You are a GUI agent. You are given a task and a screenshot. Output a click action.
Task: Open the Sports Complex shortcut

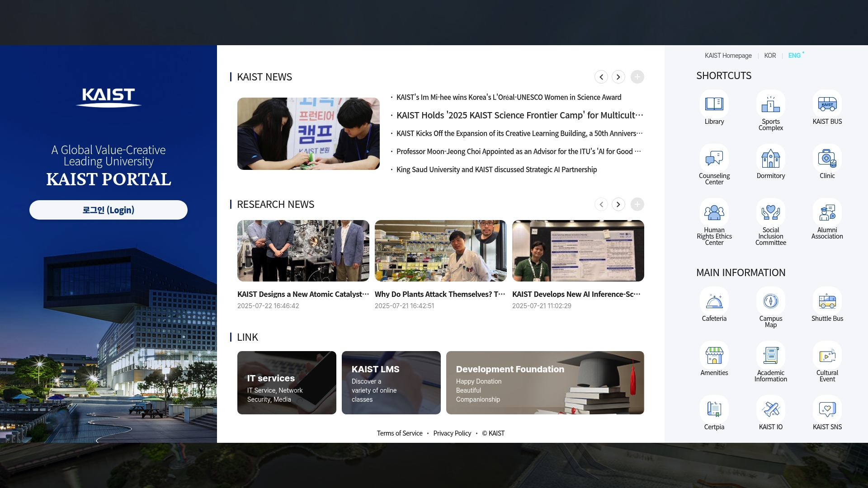(x=771, y=104)
